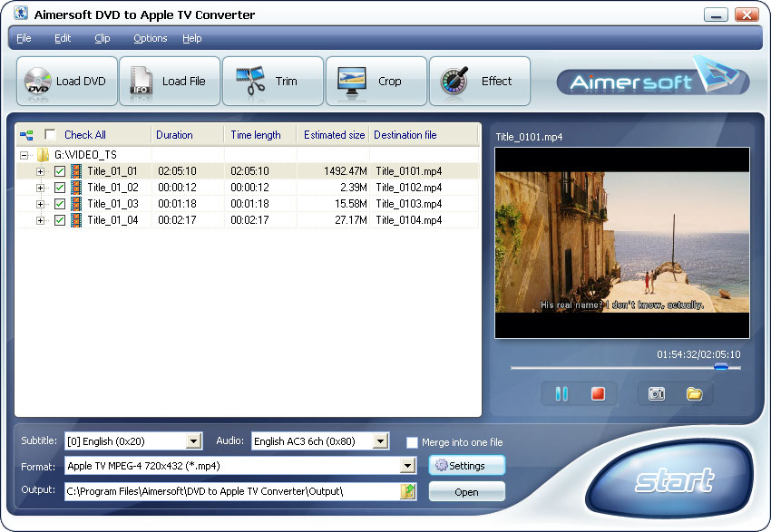Enable the Check All checkbox
This screenshot has width=771, height=532.
[x=51, y=134]
